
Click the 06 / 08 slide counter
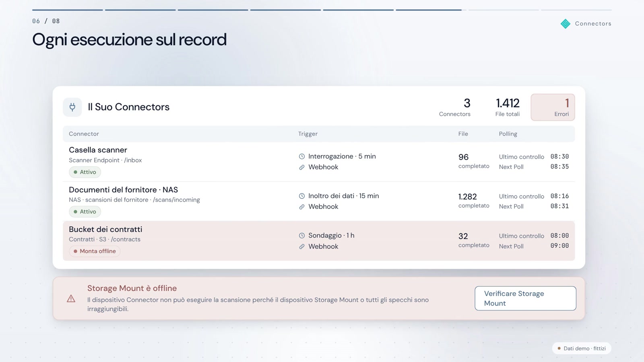(x=46, y=21)
